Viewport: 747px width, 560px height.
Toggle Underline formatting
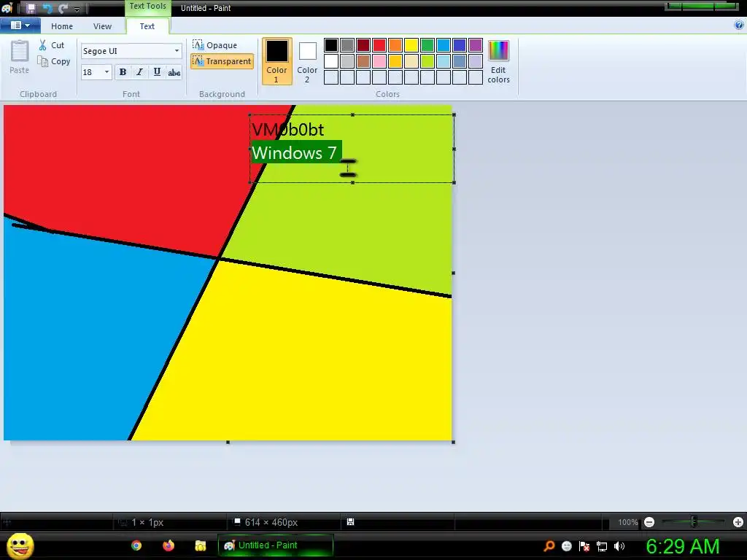coord(157,72)
